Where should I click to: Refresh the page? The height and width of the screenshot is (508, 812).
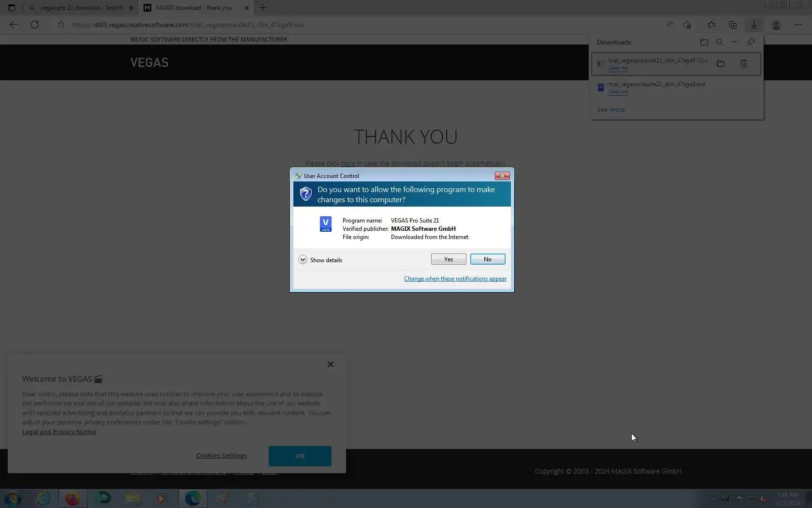pyautogui.click(x=35, y=25)
